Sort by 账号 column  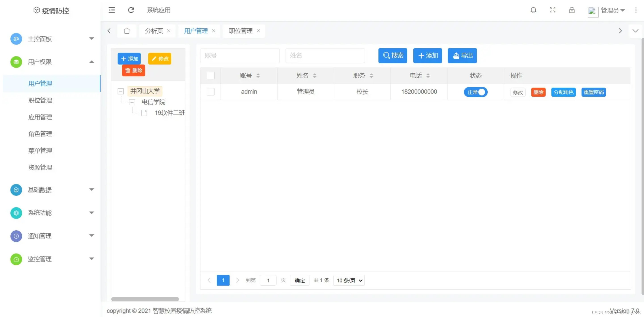258,76
